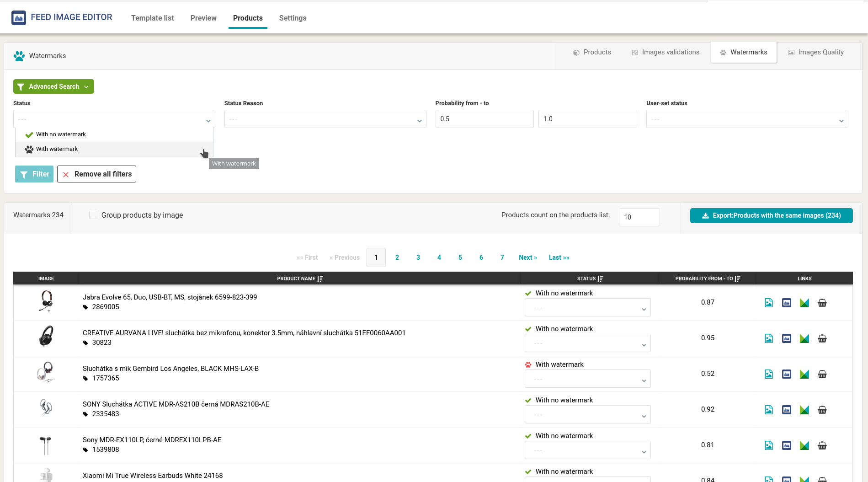Open status dropdown for Gembird Los Angeles
The width and height of the screenshot is (868, 482).
(587, 379)
